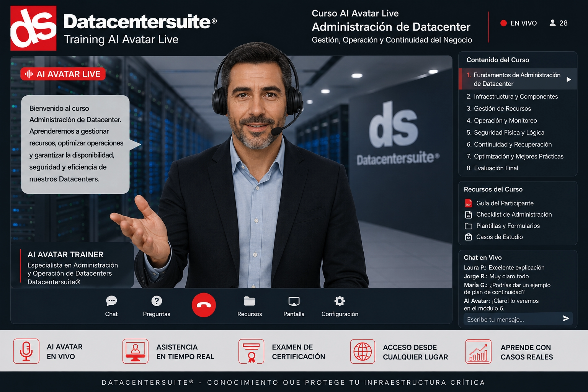
Task: Select module 3 Gestión de Recursos
Action: pyautogui.click(x=498, y=108)
